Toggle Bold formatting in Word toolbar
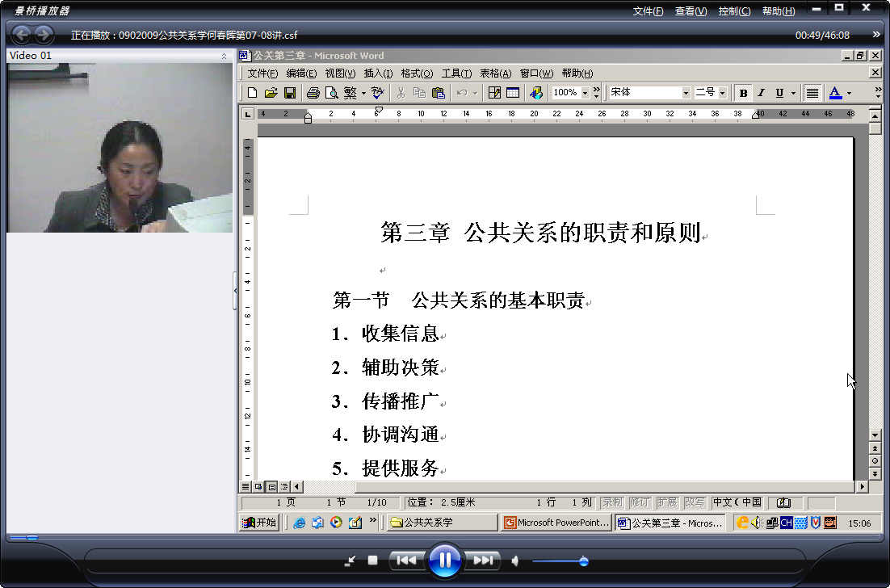 click(743, 93)
